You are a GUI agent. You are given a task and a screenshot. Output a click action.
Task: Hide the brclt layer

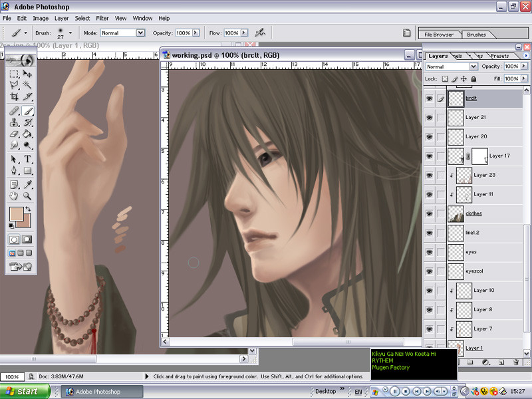click(429, 98)
